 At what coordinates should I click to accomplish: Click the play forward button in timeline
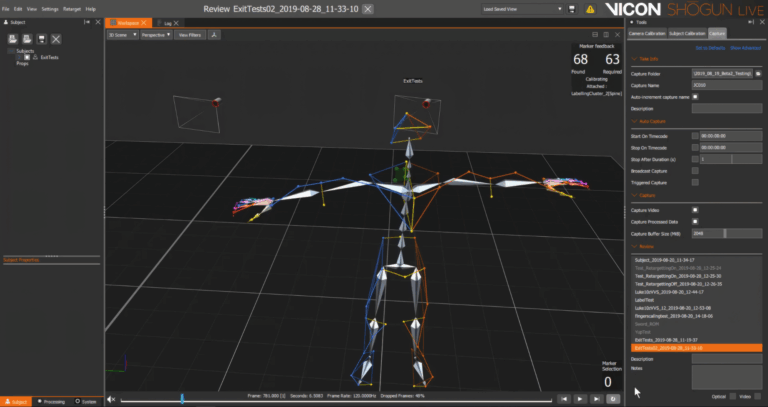tap(578, 399)
